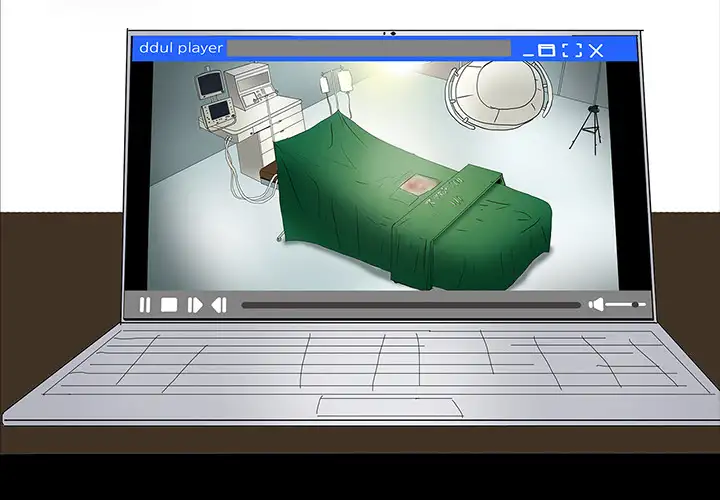Image resolution: width=720 pixels, height=500 pixels.
Task: Tap the laptop touchpad
Action: [390, 406]
